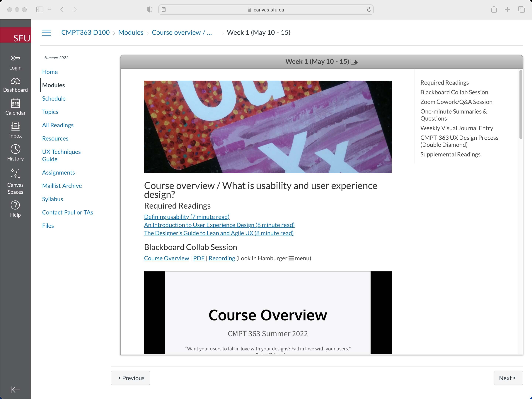
Task: Select Assignments in course menu
Action: 58,172
